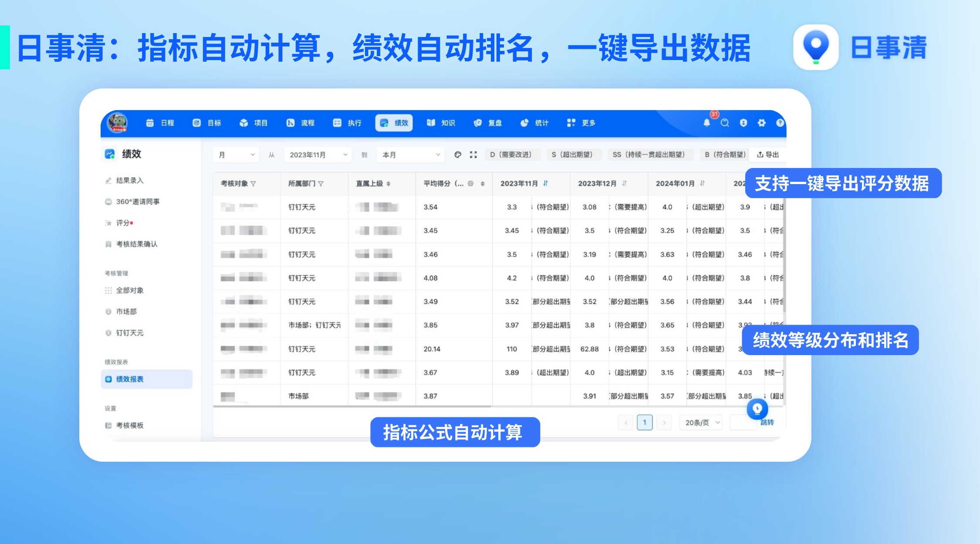Click the color palette icon
This screenshot has height=544, width=980.
click(x=458, y=154)
